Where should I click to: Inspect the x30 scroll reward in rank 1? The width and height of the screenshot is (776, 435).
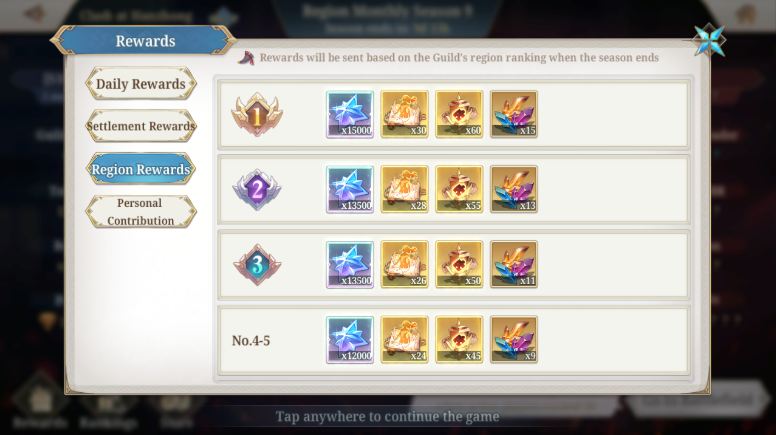(404, 114)
